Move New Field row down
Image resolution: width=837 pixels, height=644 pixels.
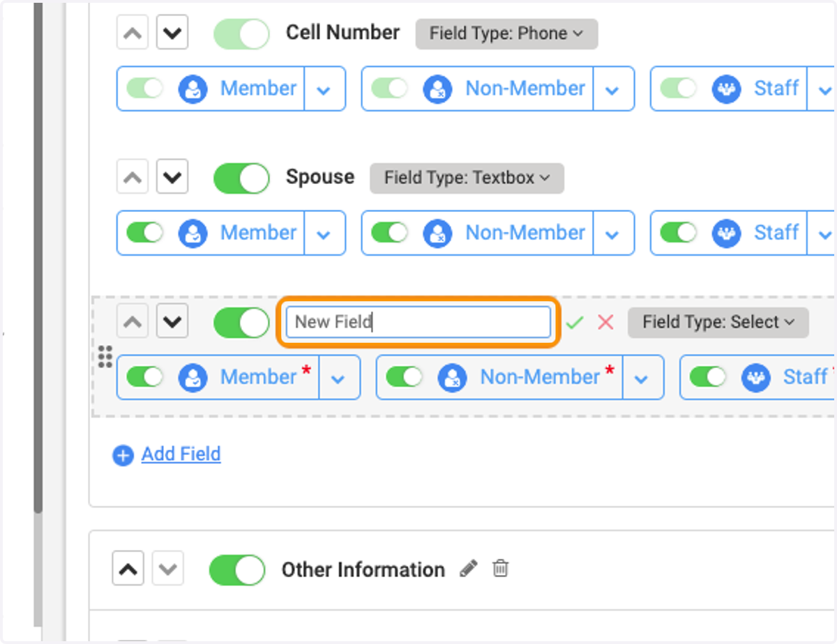(172, 322)
